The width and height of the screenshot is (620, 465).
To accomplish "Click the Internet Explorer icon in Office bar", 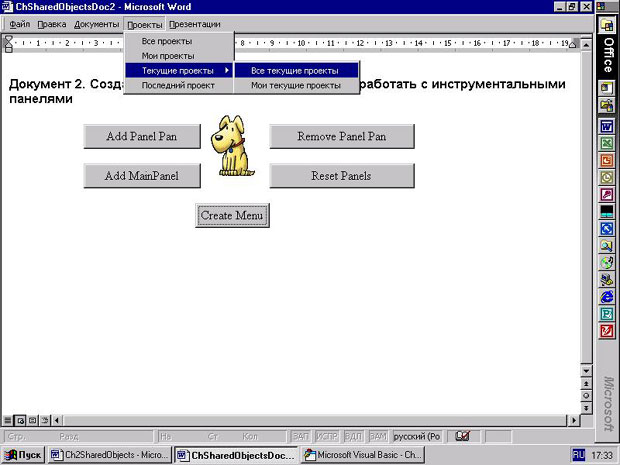I will pyautogui.click(x=606, y=296).
